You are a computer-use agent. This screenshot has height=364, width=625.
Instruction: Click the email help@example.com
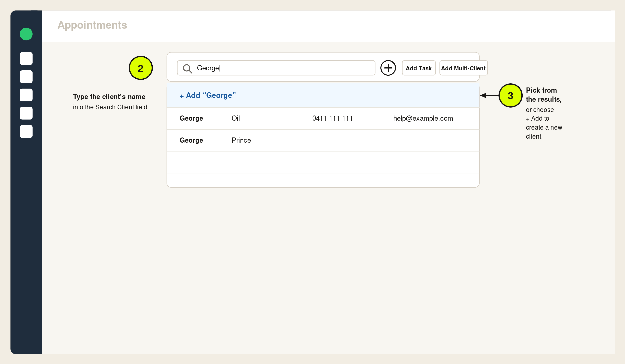click(423, 118)
